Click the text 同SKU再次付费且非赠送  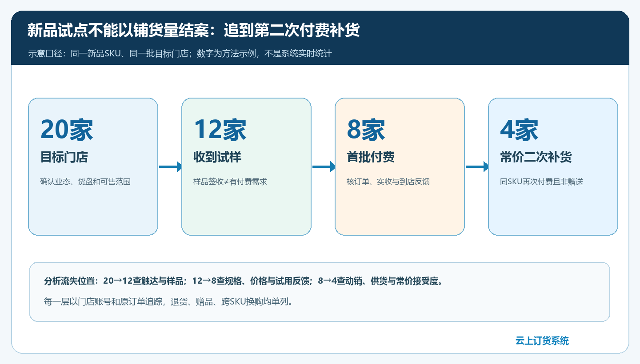541,182
